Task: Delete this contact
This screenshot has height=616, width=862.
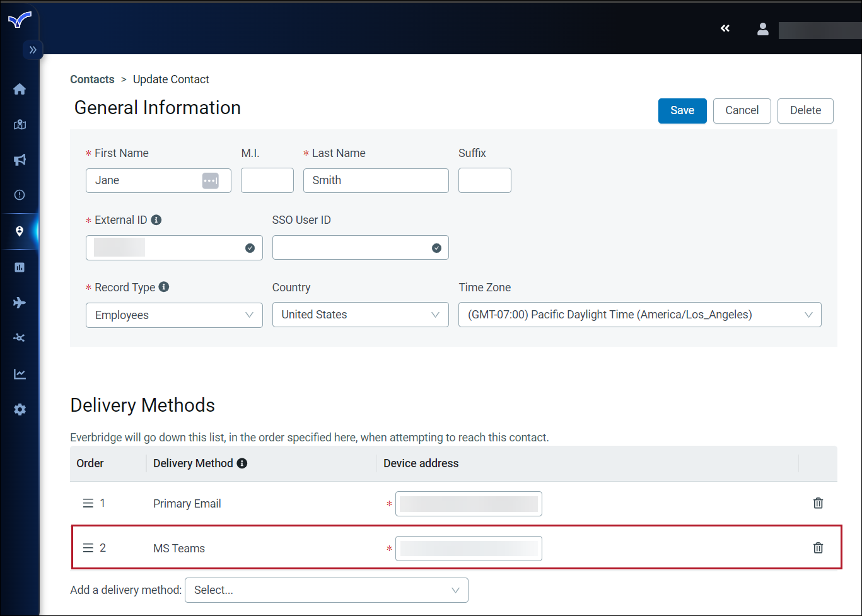Action: tap(805, 111)
